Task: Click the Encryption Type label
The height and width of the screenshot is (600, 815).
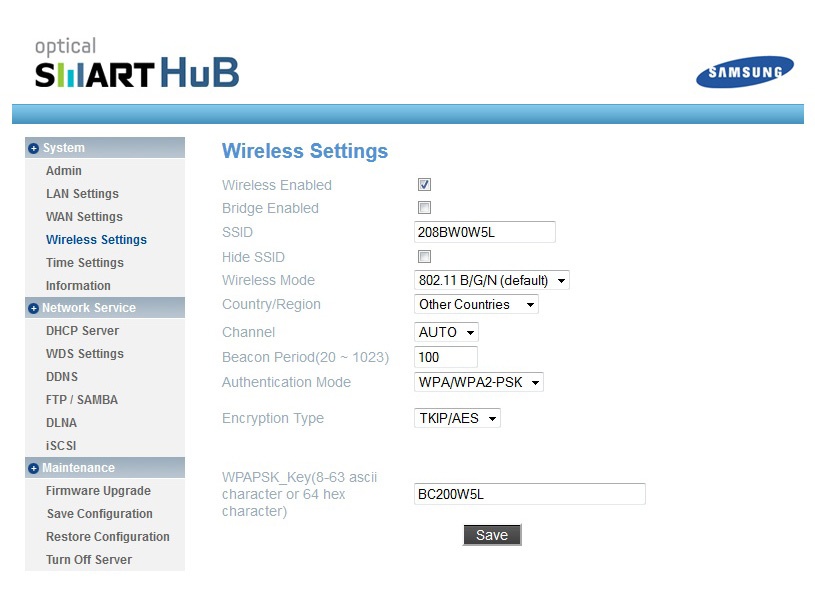Action: click(273, 418)
